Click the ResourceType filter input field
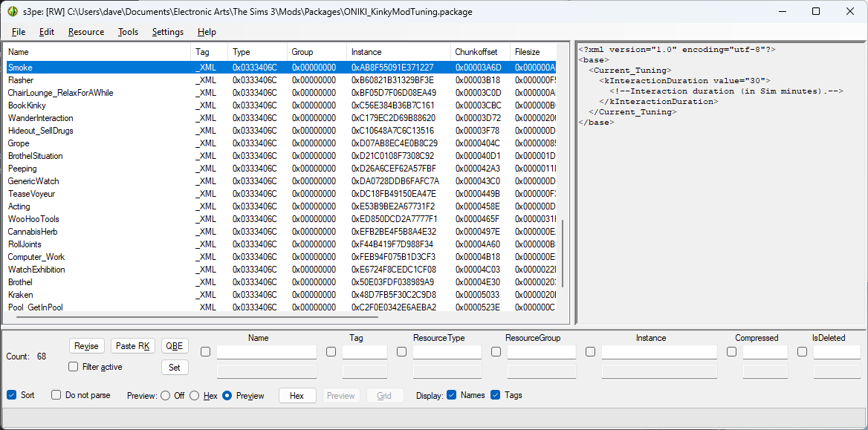Image resolution: width=868 pixels, height=430 pixels. [447, 352]
